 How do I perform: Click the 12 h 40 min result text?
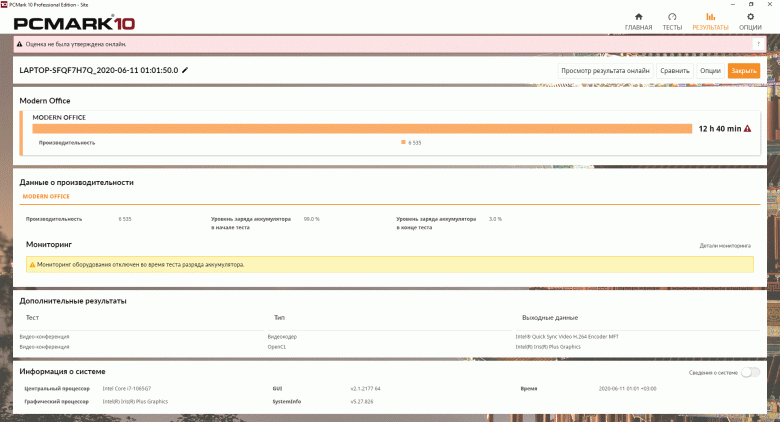click(720, 128)
